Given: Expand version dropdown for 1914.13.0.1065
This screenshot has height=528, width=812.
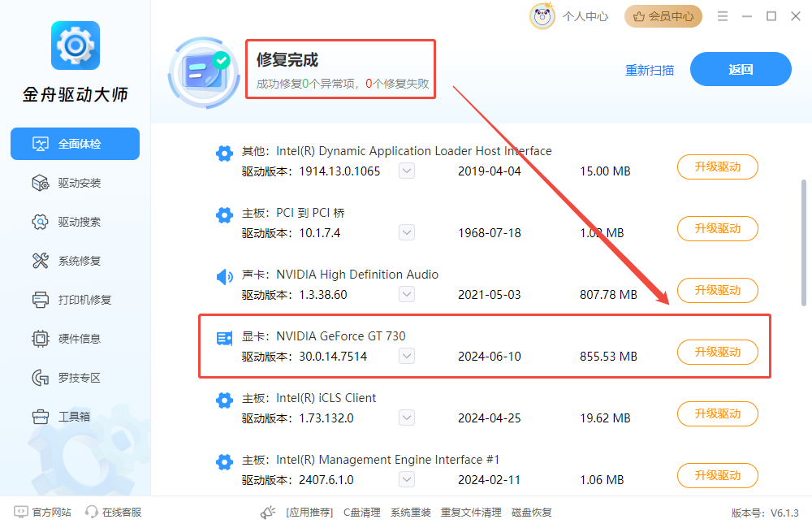Looking at the screenshot, I should click(x=407, y=171).
